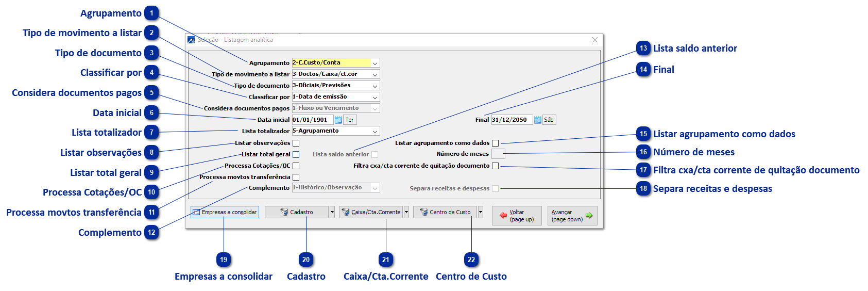
Task: Open arrow next to Caixa/Cta.Corrente button
Action: [406, 212]
